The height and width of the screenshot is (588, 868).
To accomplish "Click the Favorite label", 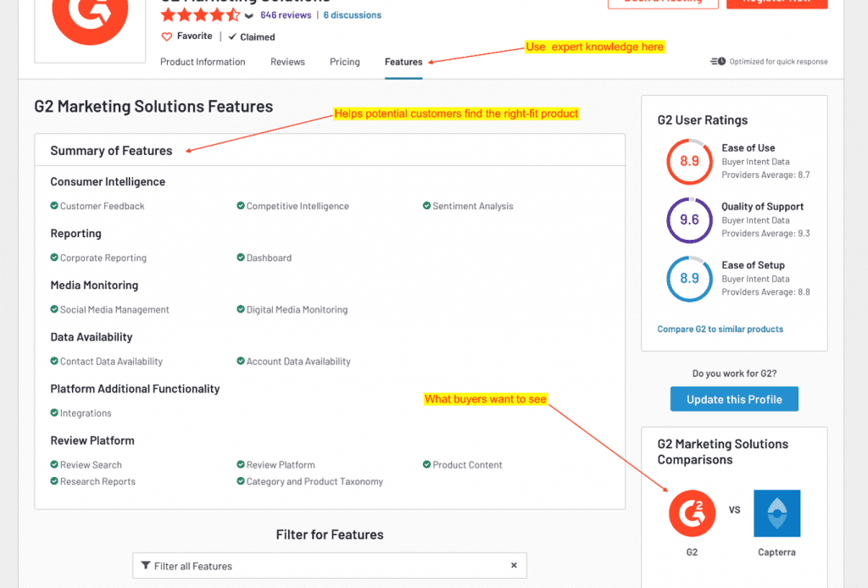I will point(194,36).
